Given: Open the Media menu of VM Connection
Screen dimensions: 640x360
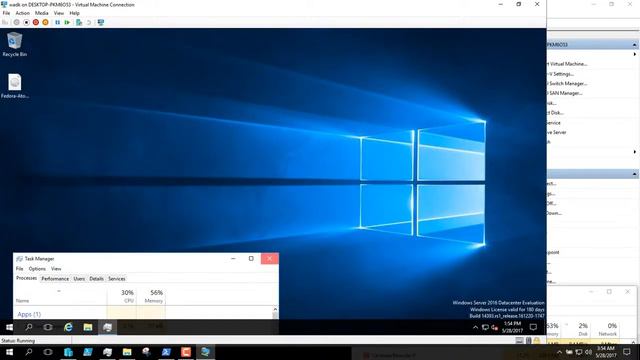Looking at the screenshot, I should click(41, 13).
